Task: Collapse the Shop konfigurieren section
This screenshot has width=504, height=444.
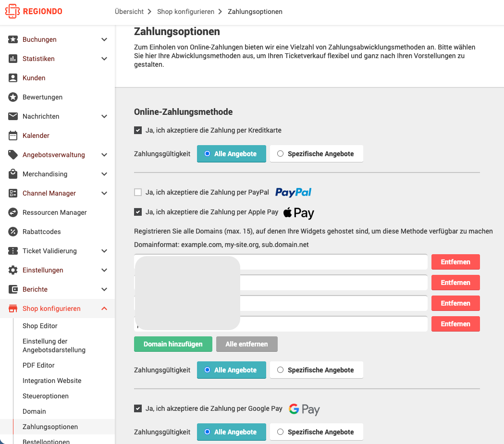Action: tap(104, 308)
